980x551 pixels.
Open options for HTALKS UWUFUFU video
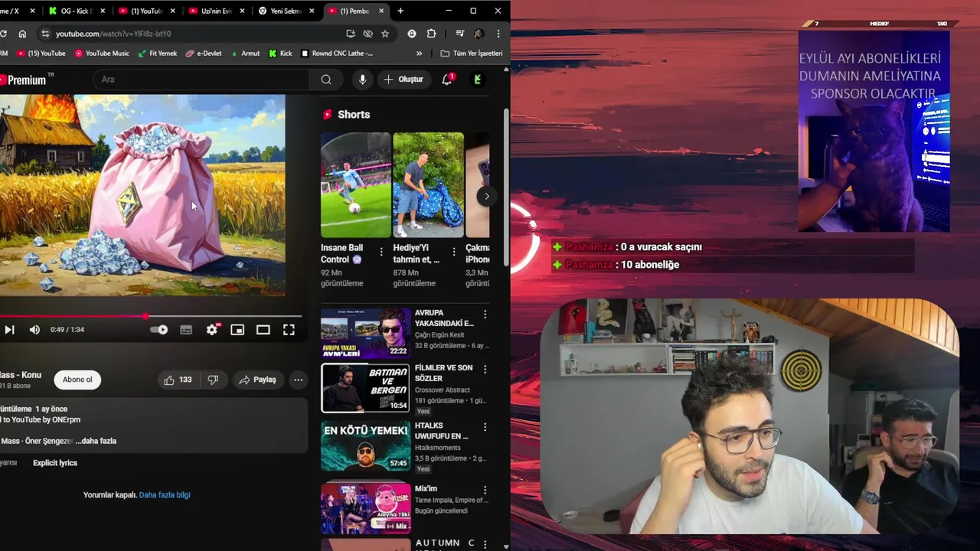(485, 427)
